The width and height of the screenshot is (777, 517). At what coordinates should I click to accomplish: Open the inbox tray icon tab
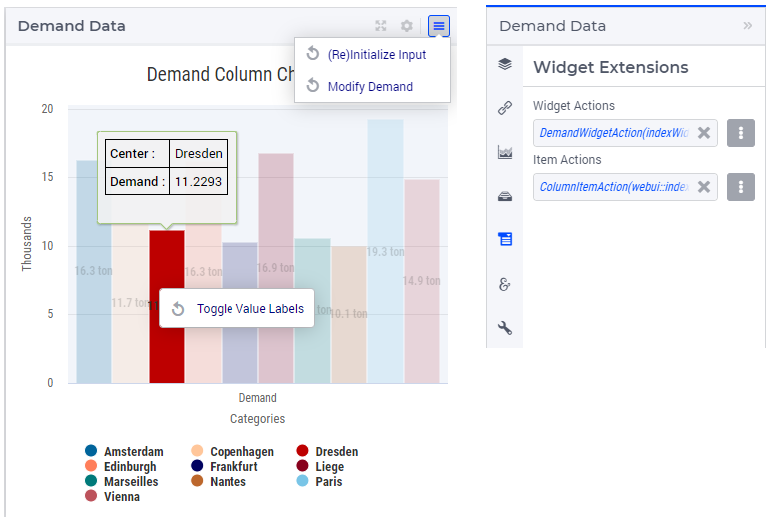coord(505,196)
